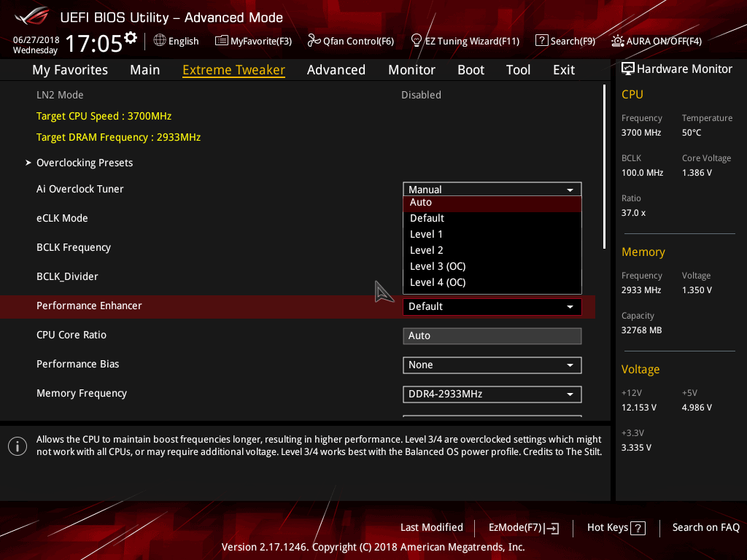Viewport: 747px width, 560px height.
Task: Select Level 2 in the dropdown list
Action: [492, 251]
